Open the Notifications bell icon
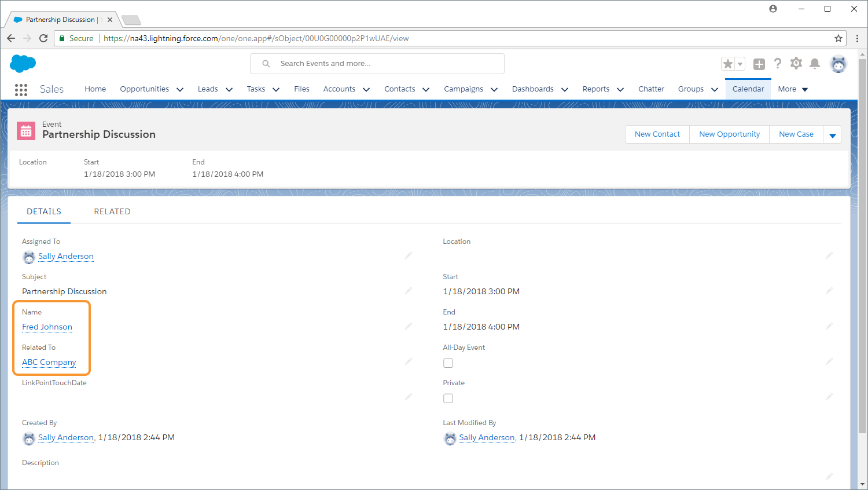This screenshot has height=490, width=868. pos(815,64)
